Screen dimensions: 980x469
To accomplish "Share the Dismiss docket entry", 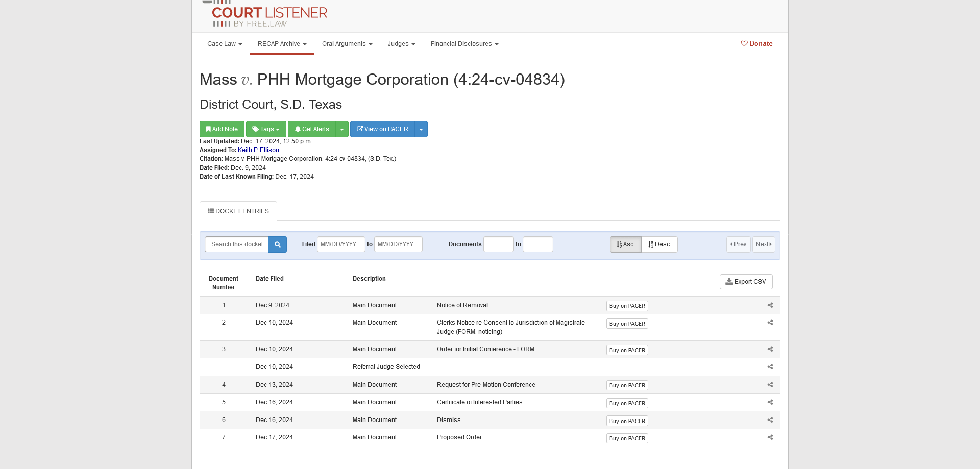I will tap(770, 420).
